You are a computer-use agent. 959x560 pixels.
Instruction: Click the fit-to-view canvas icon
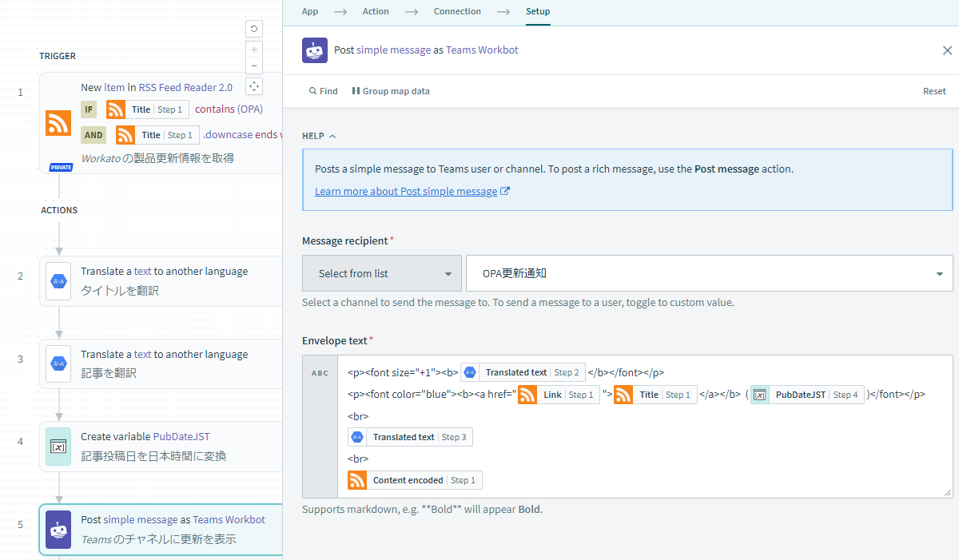[254, 85]
